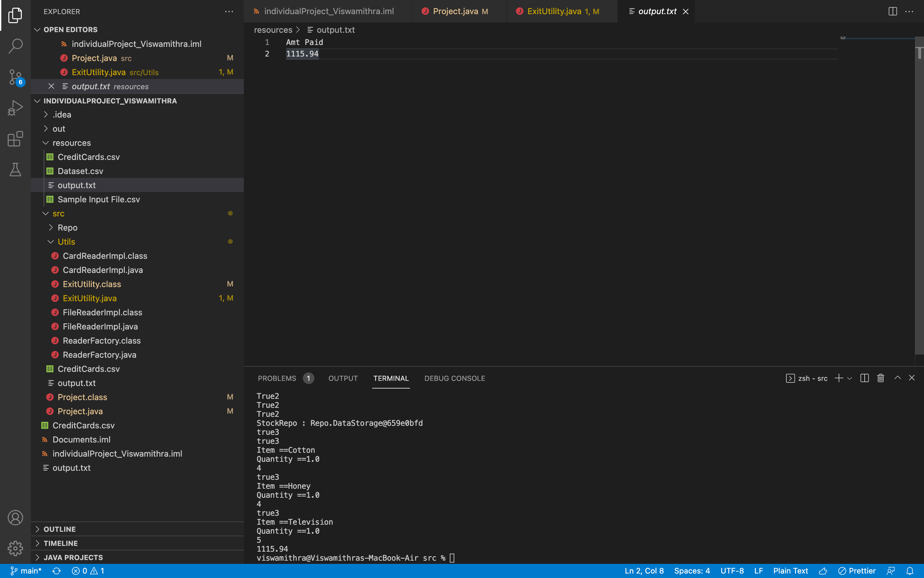Screen dimensions: 924x578
Task: Click the feedback icon in status bar
Action: [x=891, y=571]
